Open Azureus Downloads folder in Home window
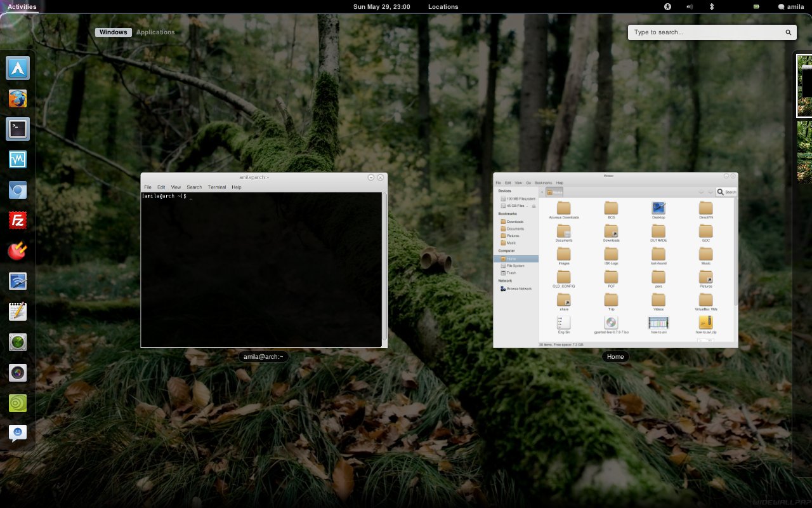This screenshot has width=812, height=508. [564, 208]
